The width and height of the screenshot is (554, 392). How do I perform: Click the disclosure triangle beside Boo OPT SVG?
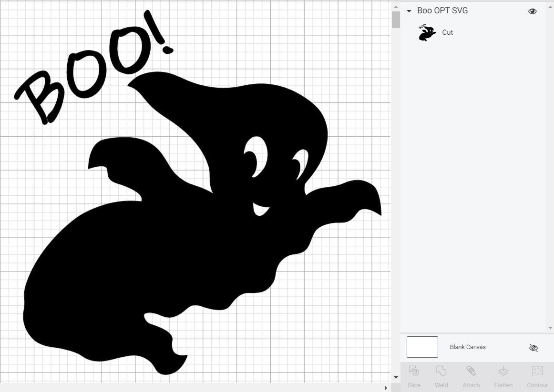[409, 10]
